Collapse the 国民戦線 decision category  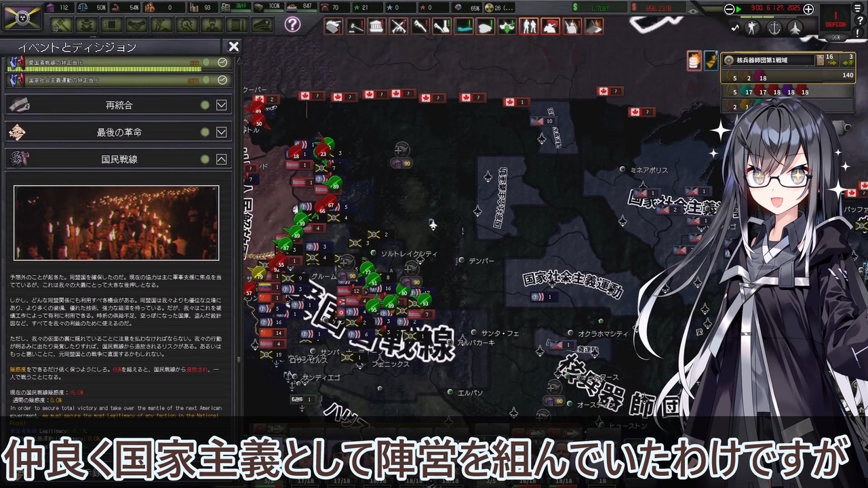click(x=221, y=159)
